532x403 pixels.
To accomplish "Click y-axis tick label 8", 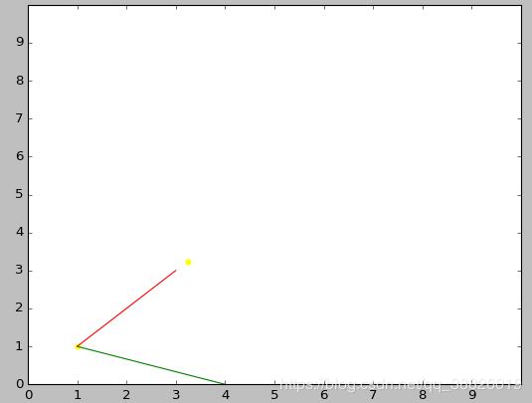I will 20,81.
